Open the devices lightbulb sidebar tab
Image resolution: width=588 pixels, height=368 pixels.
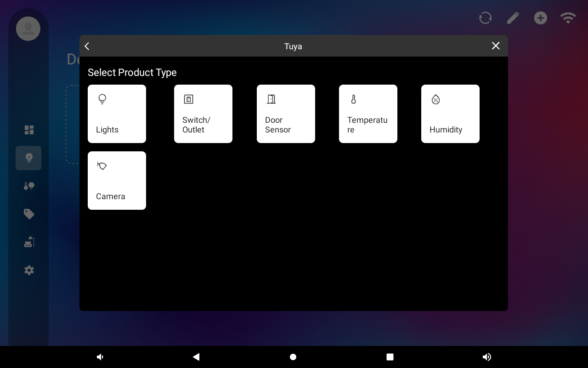(x=28, y=158)
